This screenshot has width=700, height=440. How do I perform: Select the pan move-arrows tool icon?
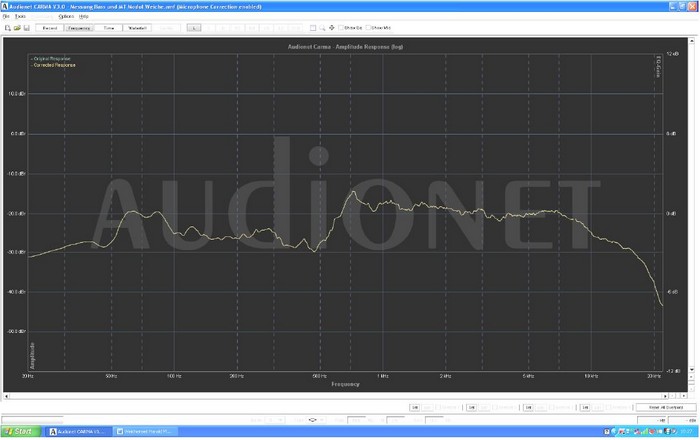[332, 28]
